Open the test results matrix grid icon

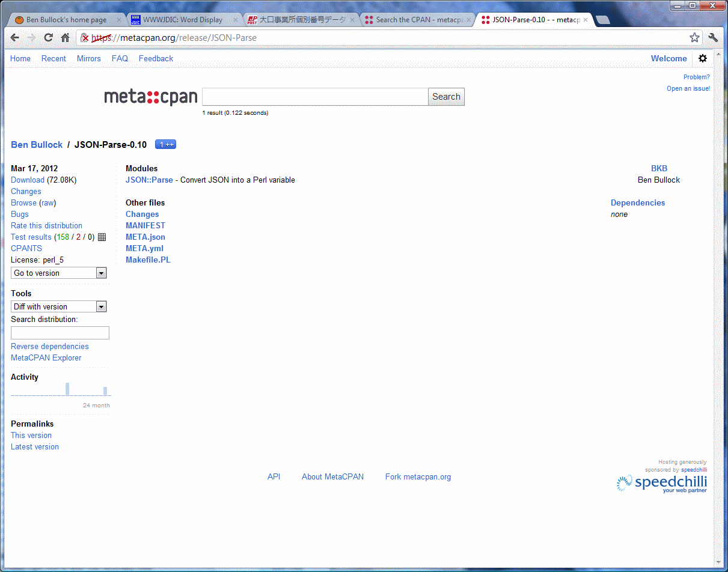pyautogui.click(x=102, y=237)
